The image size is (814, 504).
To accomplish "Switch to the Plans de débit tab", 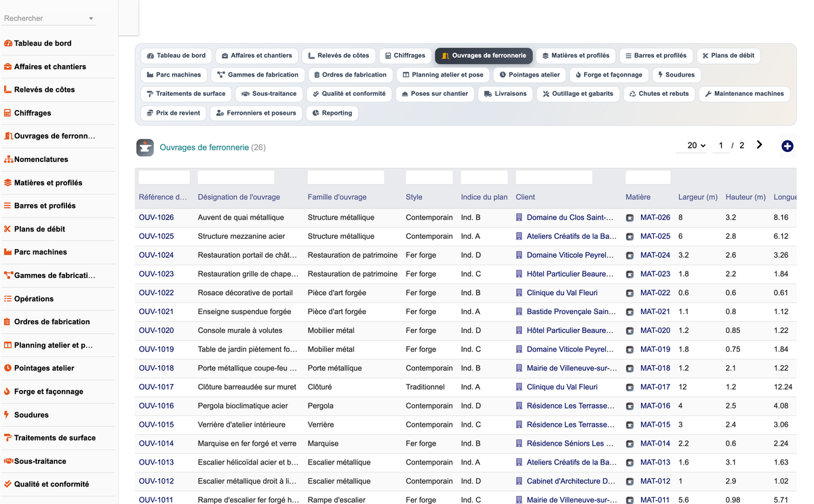I will (x=729, y=56).
